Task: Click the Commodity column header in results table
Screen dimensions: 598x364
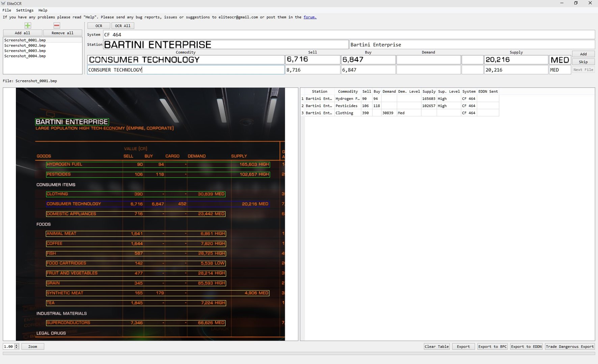Action: point(348,91)
